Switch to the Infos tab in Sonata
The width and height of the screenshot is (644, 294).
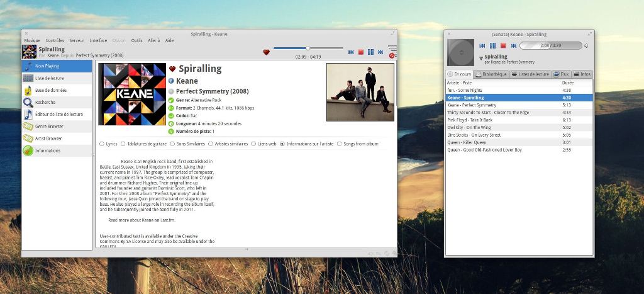(582, 74)
